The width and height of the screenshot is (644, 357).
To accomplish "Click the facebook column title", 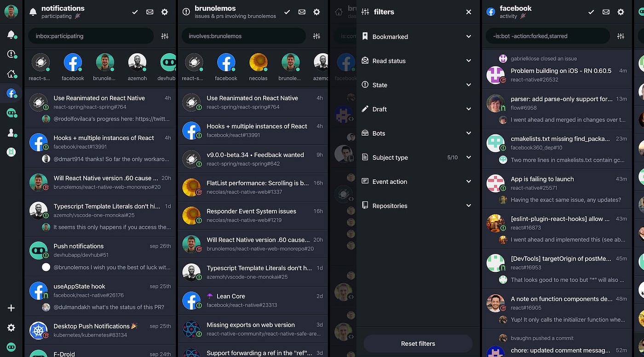I will (x=516, y=8).
